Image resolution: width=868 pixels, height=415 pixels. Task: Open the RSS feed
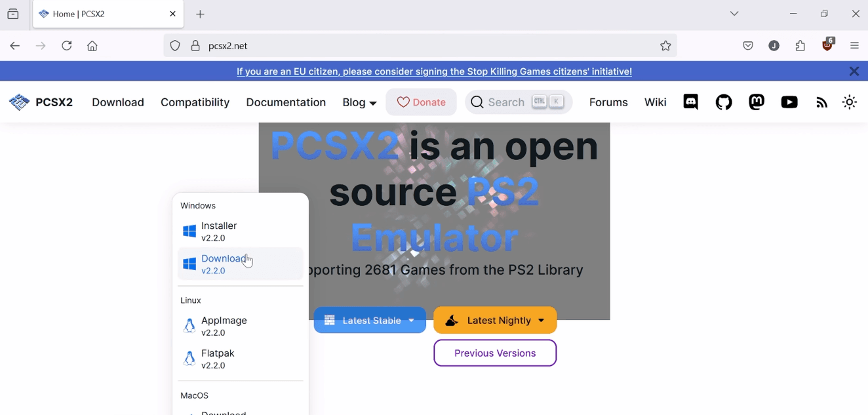821,102
